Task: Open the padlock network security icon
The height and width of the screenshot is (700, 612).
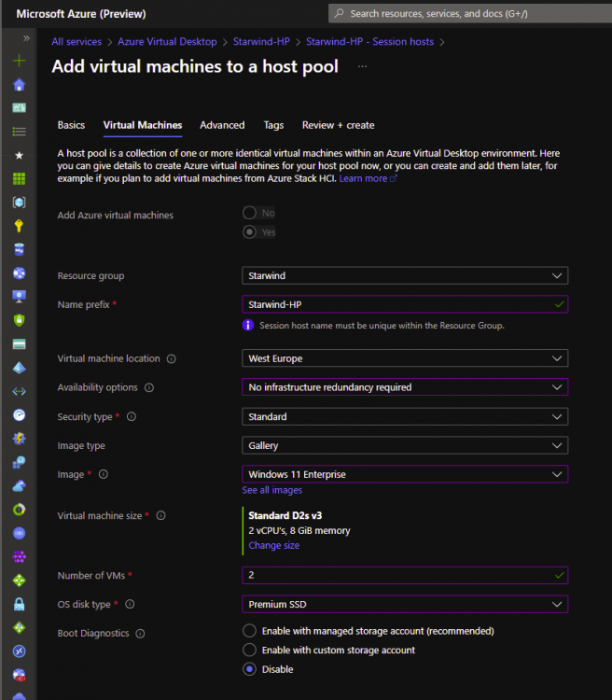Action: click(x=20, y=604)
